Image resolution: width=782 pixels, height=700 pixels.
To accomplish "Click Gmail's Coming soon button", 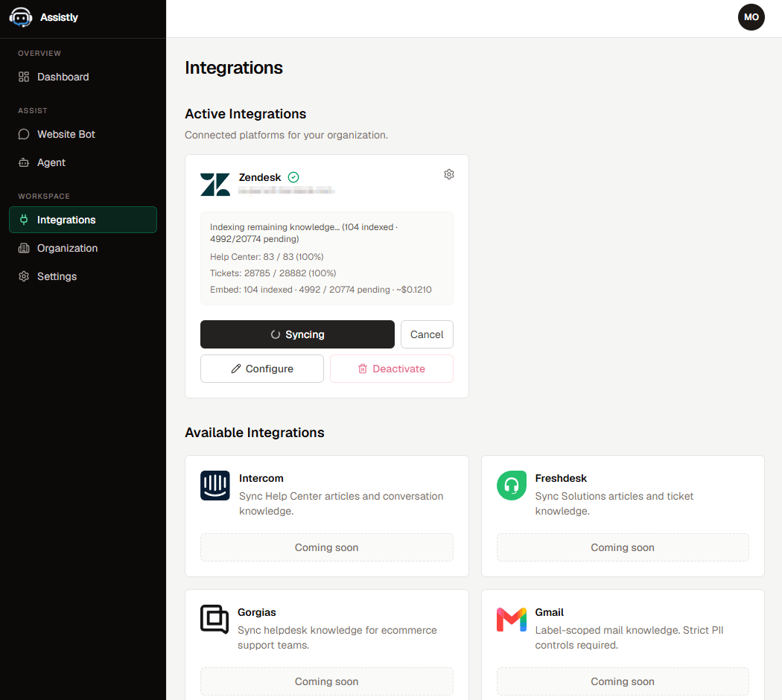I will [x=623, y=681].
